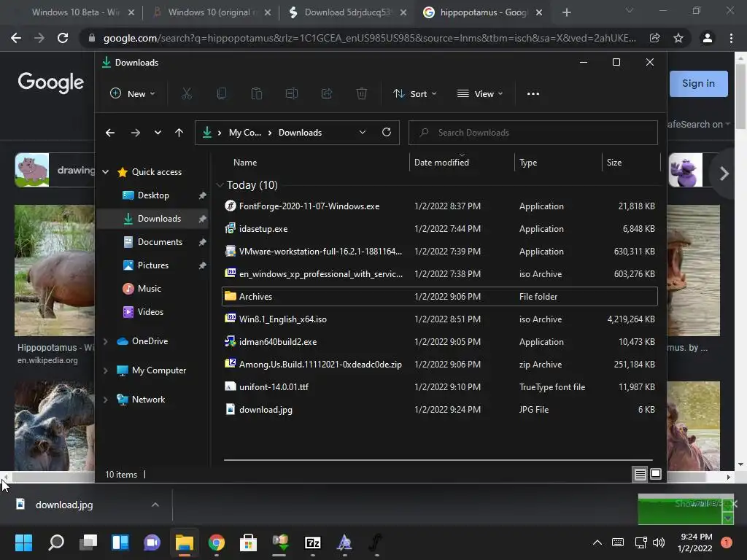
Task: Open download.jpg options chevron in download bar
Action: click(x=155, y=505)
